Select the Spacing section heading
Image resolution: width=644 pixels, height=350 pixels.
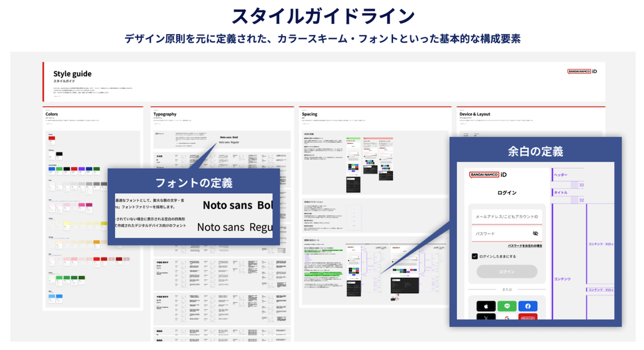click(x=310, y=114)
